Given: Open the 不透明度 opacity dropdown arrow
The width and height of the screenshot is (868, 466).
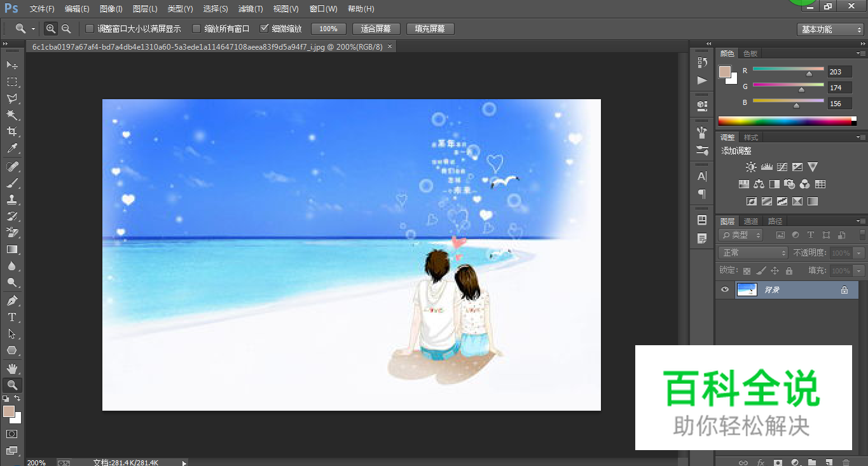Looking at the screenshot, I should point(860,253).
